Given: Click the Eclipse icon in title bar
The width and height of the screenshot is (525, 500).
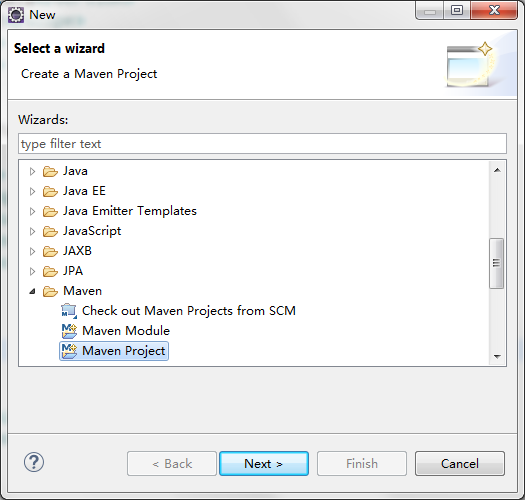Looking at the screenshot, I should [x=16, y=15].
